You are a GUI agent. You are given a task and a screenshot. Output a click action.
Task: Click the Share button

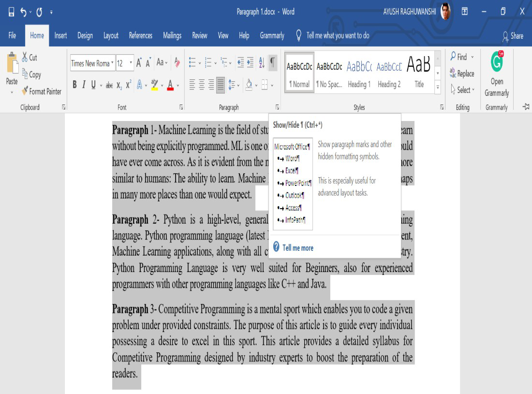(513, 36)
